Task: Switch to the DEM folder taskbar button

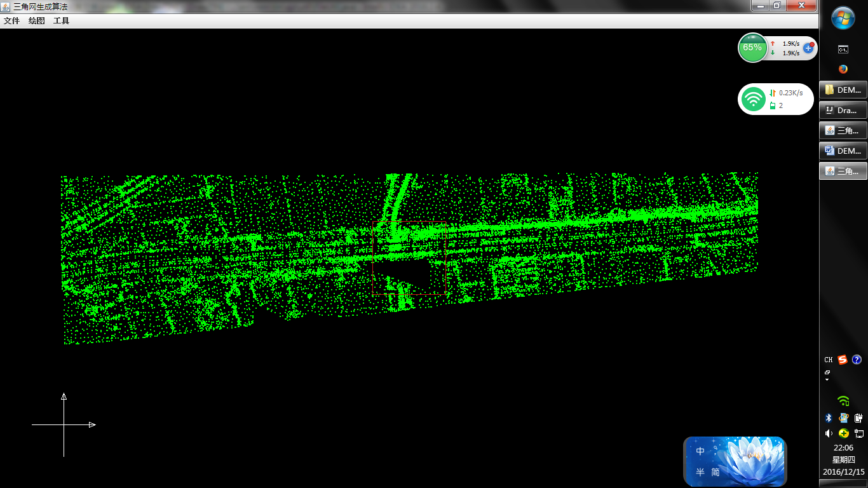Action: tap(843, 90)
